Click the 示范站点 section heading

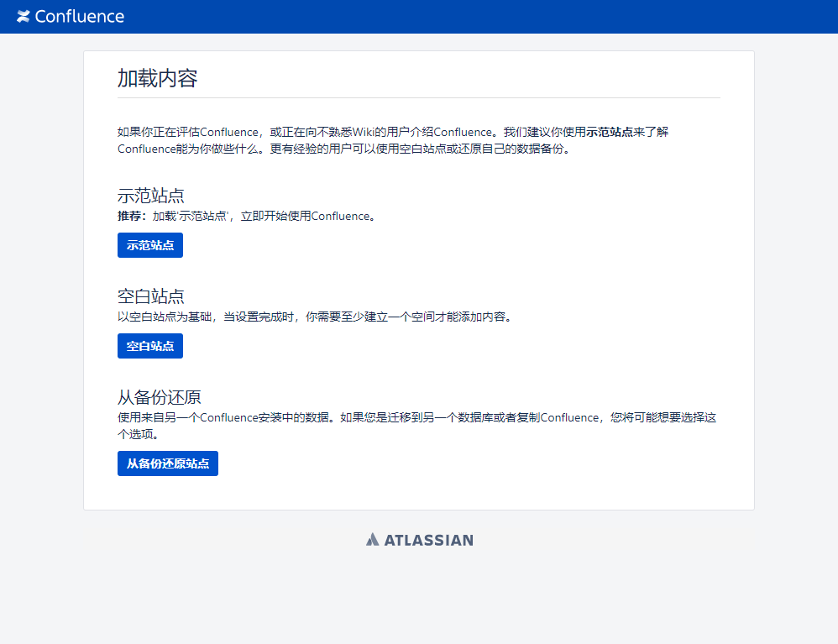pos(150,196)
